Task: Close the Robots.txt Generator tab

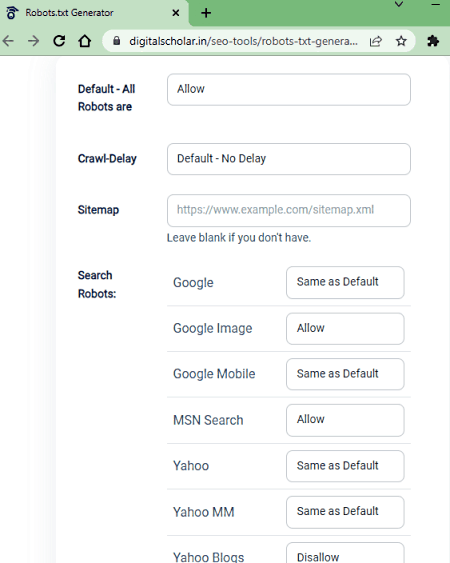Action: pos(176,13)
